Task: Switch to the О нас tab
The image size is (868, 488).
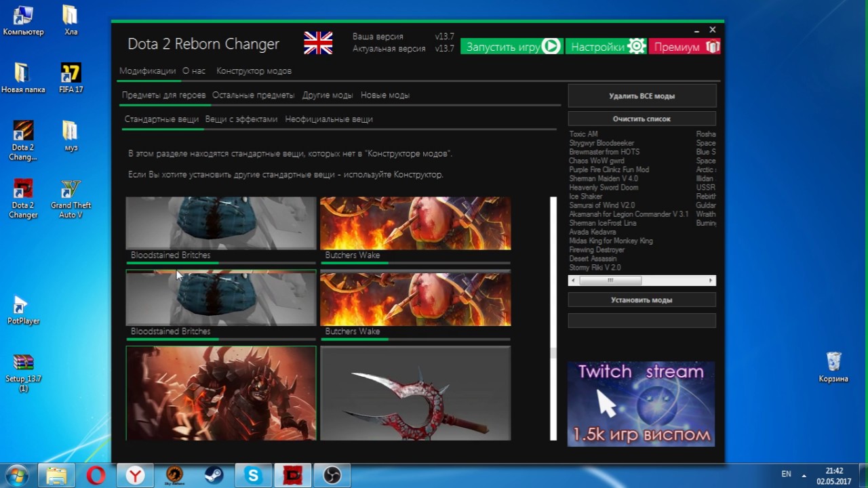Action: pyautogui.click(x=194, y=71)
